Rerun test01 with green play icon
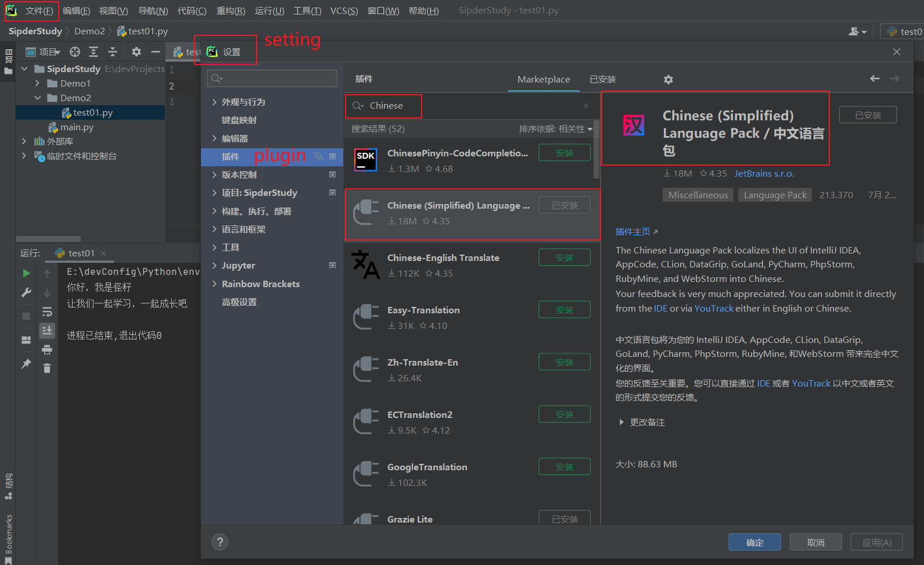Viewport: 924px width, 565px height. [x=26, y=273]
